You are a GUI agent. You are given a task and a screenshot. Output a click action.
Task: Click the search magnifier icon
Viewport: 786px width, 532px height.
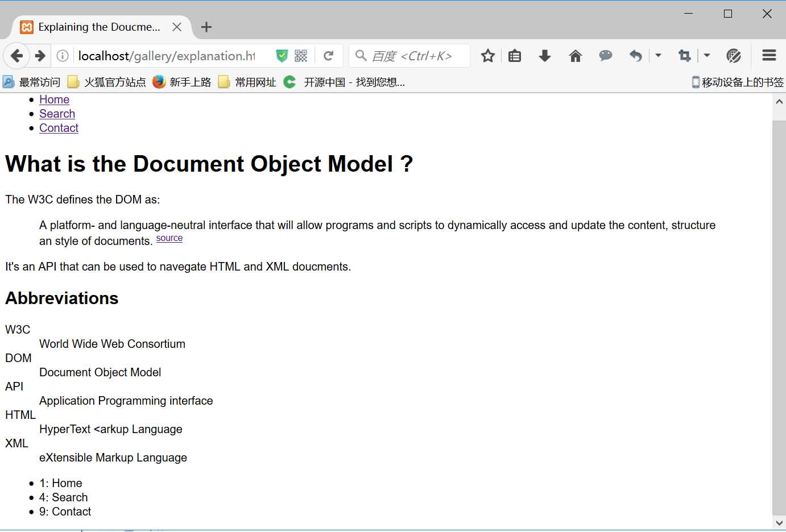click(x=361, y=56)
